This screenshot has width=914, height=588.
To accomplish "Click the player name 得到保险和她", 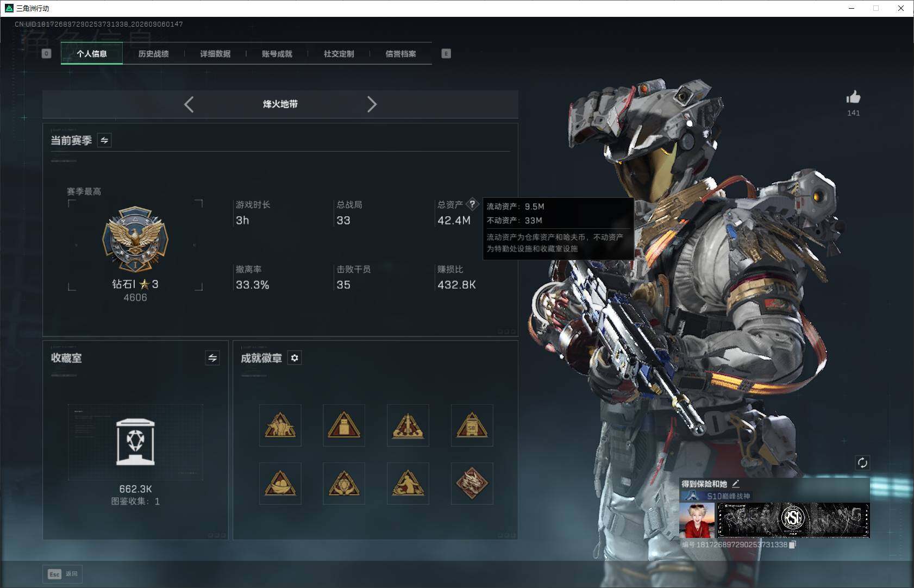I will click(x=704, y=484).
